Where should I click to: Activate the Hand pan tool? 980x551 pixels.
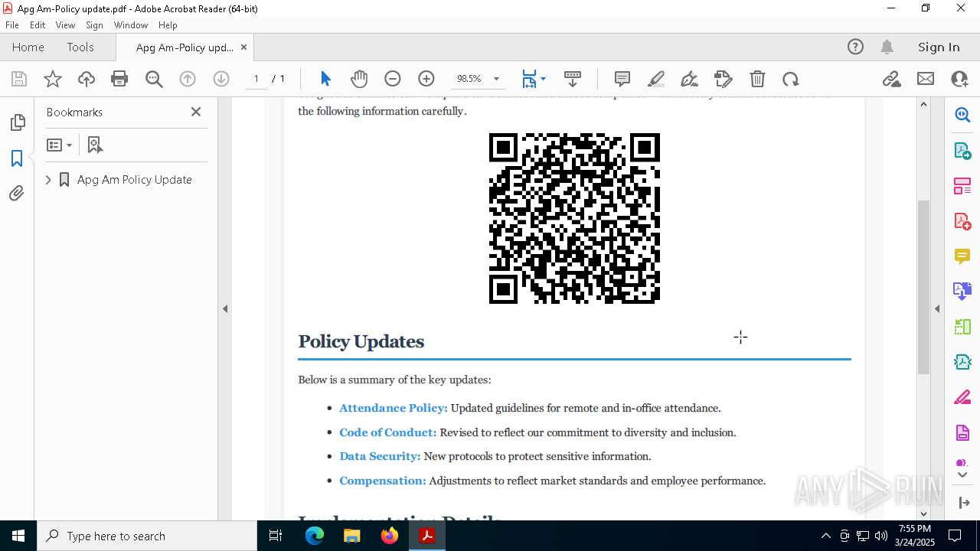point(359,79)
